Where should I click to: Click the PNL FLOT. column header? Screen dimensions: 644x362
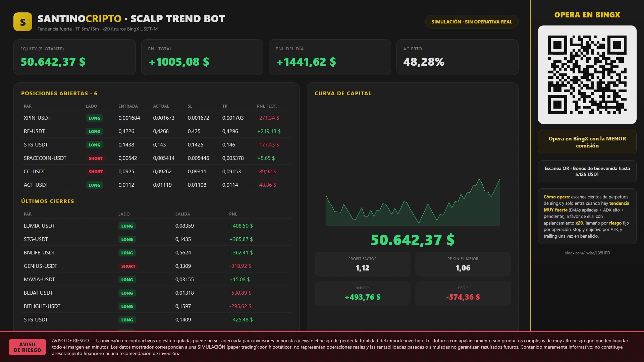point(267,106)
